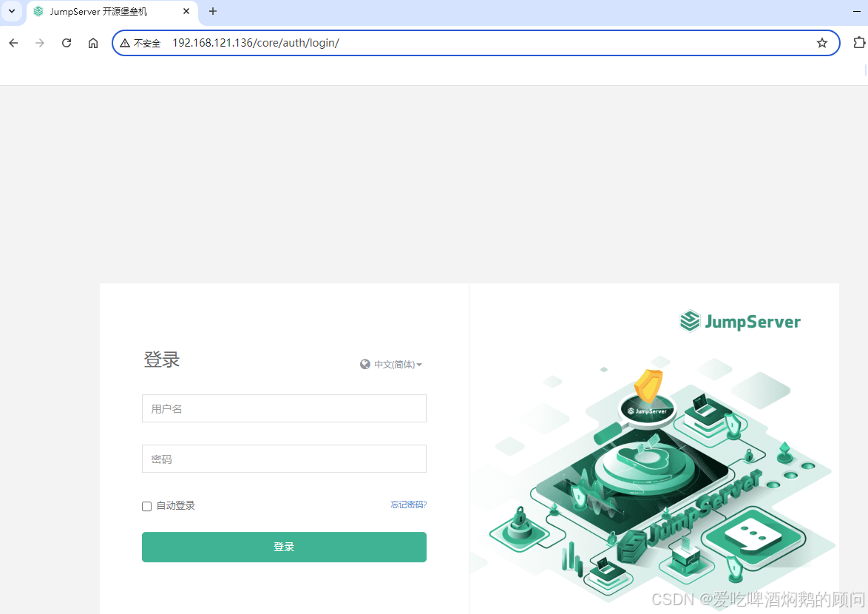Open the 中文(简体) language dropdown
Image resolution: width=868 pixels, height=614 pixels.
pyautogui.click(x=398, y=364)
